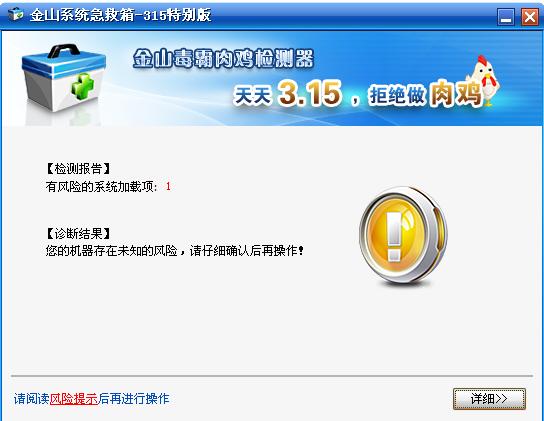This screenshot has width=544, height=421.
Task: Click the yellow exclamation warning icon
Action: (x=403, y=235)
